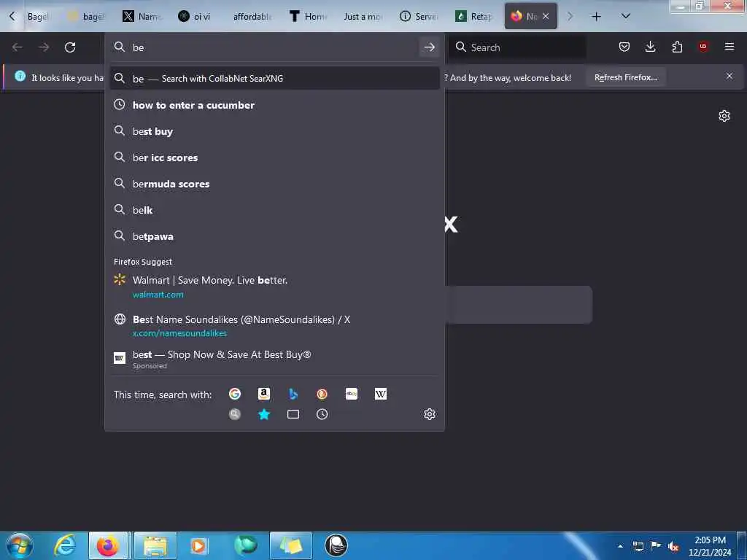Open Windows Explorer folder on taskbar
Screen dimensions: 747x560
click(155, 545)
